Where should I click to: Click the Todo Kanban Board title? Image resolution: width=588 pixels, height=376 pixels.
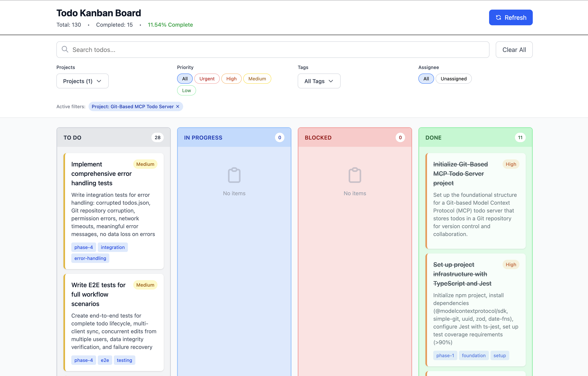99,13
